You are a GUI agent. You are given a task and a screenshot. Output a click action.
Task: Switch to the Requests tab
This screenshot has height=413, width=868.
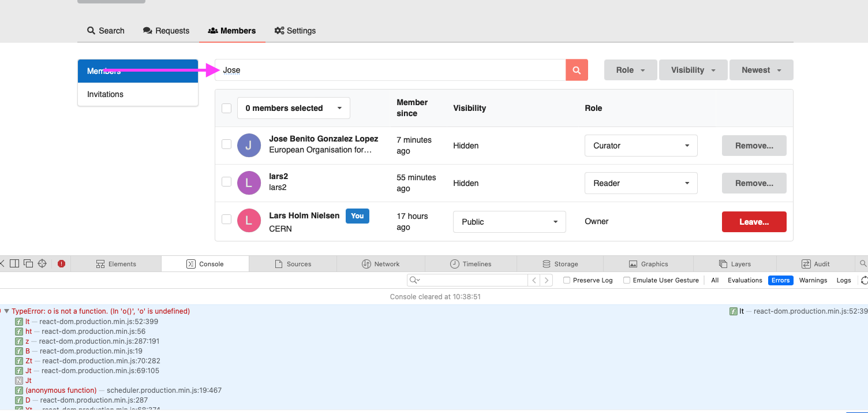point(166,31)
